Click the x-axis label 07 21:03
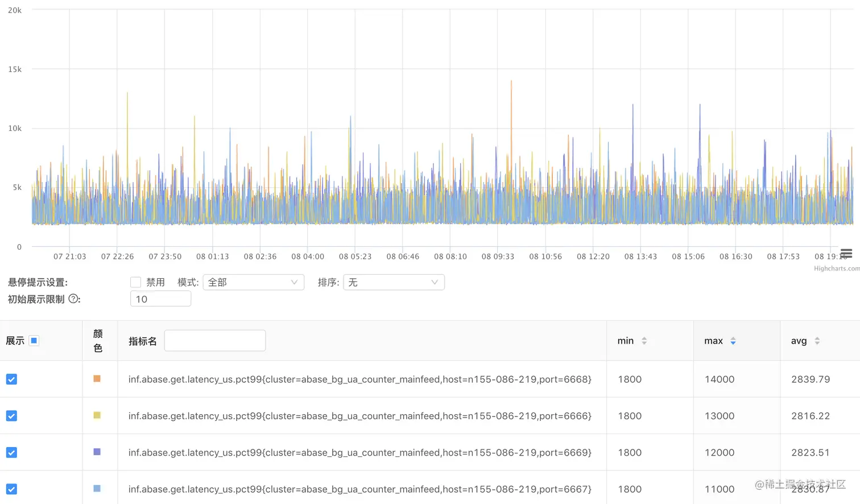This screenshot has width=860, height=504. pyautogui.click(x=70, y=257)
